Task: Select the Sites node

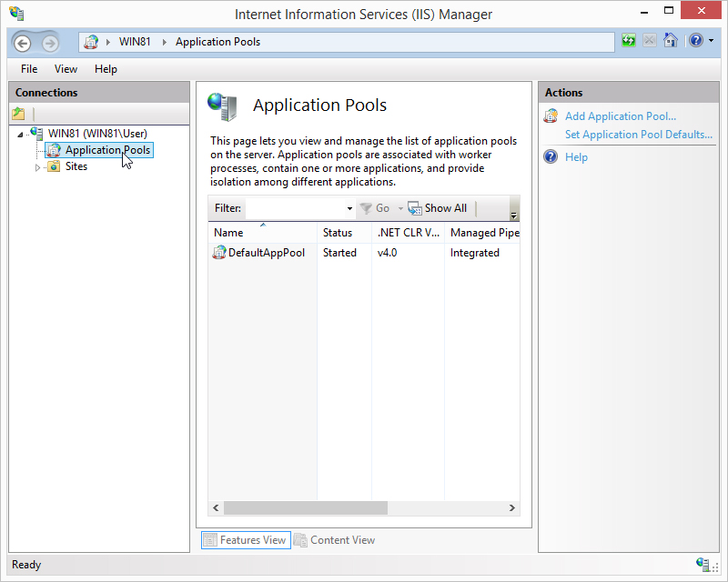Action: coord(76,166)
